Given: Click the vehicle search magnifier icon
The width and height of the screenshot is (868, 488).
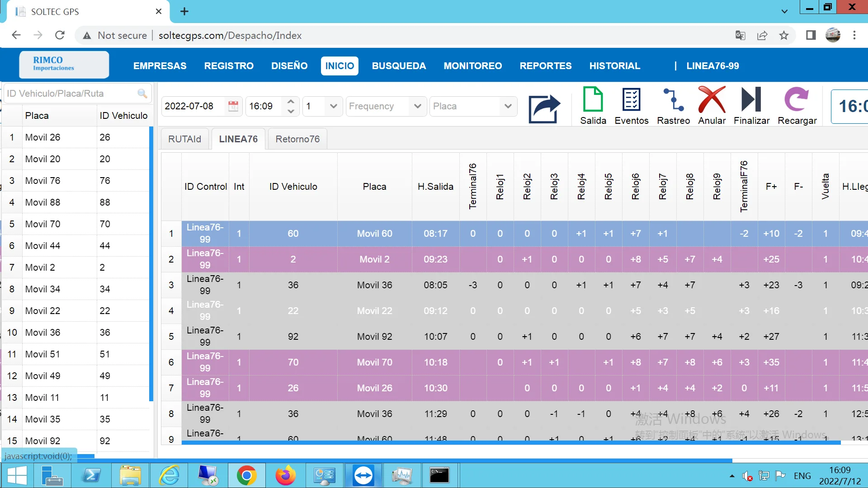Looking at the screenshot, I should tap(142, 94).
